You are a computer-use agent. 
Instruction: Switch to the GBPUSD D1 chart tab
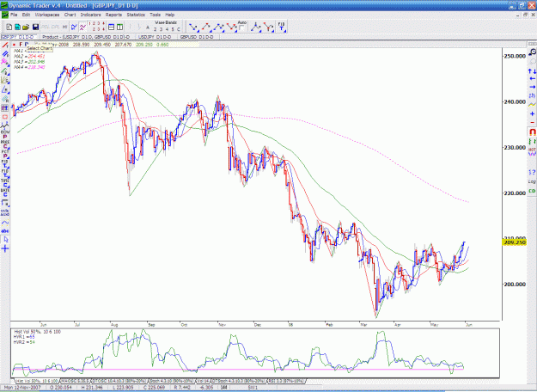click(x=197, y=37)
